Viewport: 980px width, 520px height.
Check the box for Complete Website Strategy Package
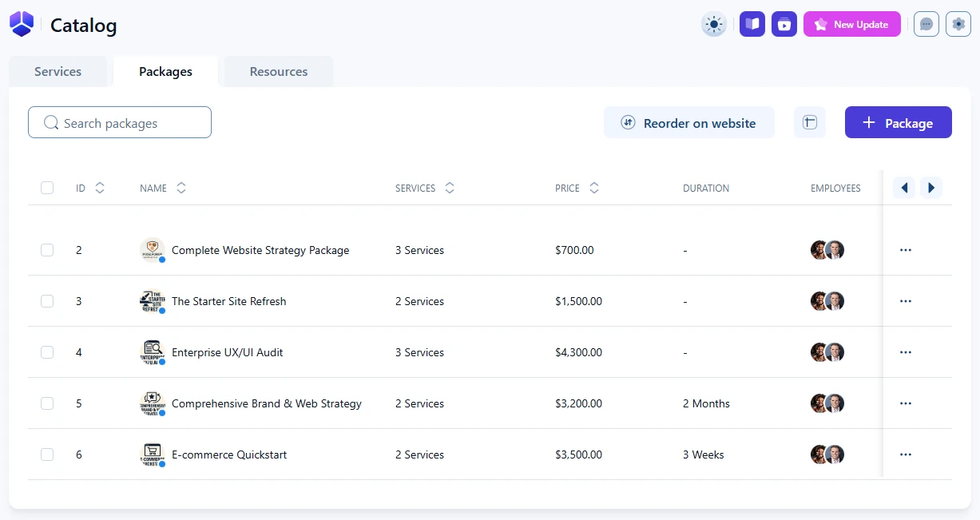[47, 250]
